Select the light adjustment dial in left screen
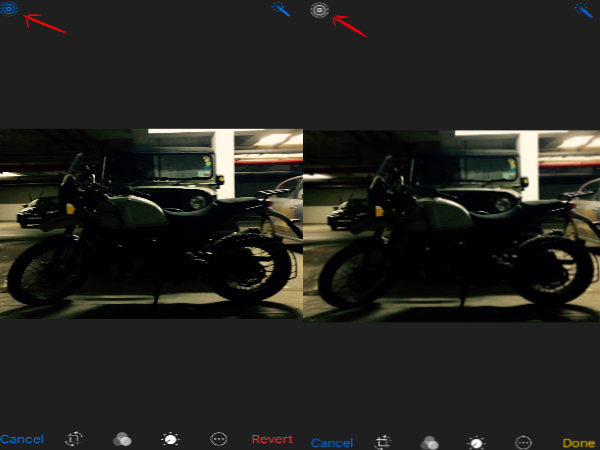Screen dimensions: 600x450 tap(170, 439)
